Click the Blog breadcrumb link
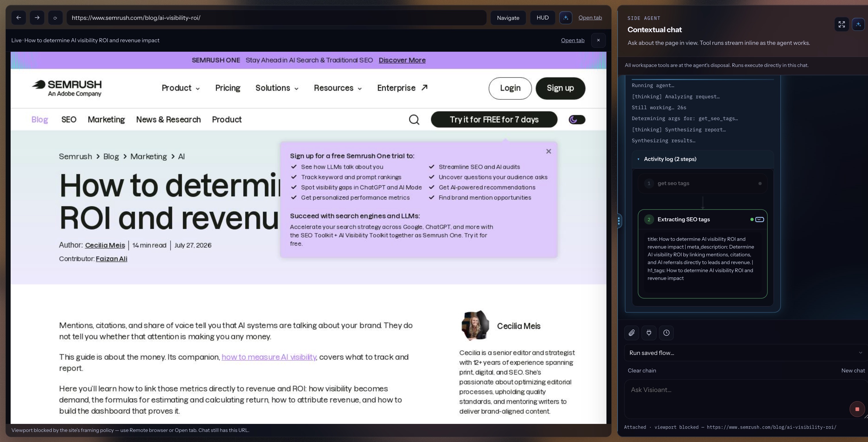Image resolution: width=868 pixels, height=442 pixels. point(111,156)
